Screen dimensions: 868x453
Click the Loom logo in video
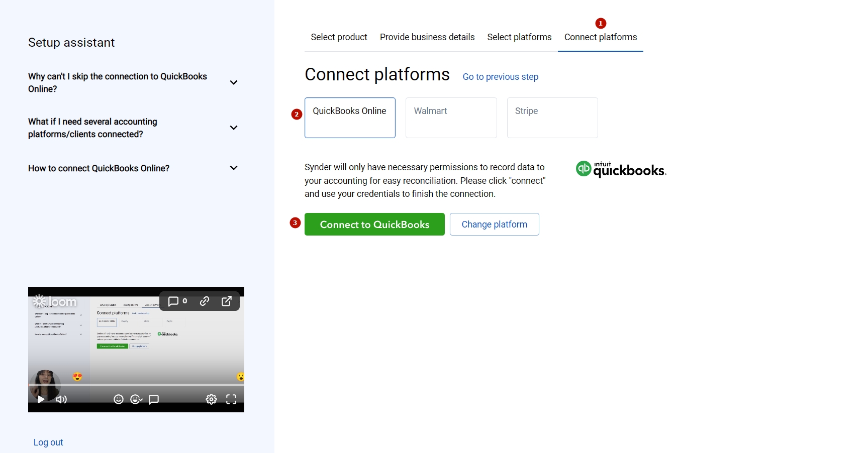coord(55,301)
